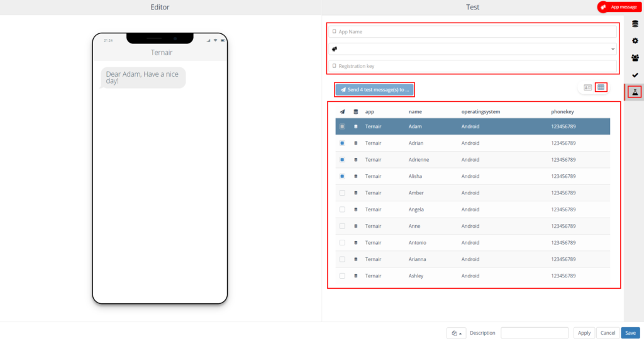Sort by the app column header
The image size is (644, 341).
[370, 112]
